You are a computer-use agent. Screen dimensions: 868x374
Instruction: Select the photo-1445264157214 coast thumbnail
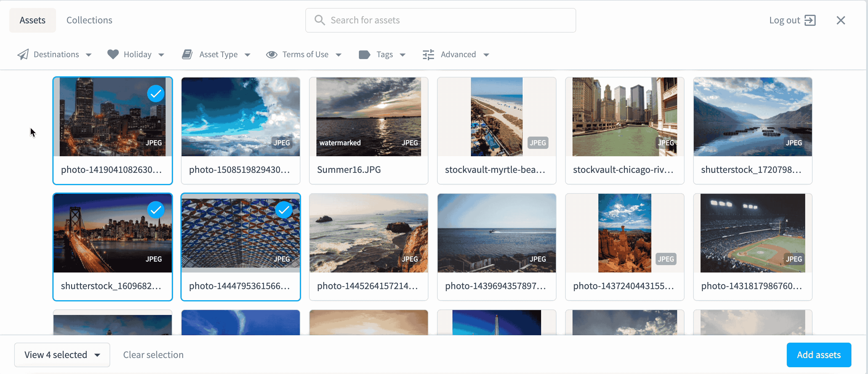coord(369,233)
